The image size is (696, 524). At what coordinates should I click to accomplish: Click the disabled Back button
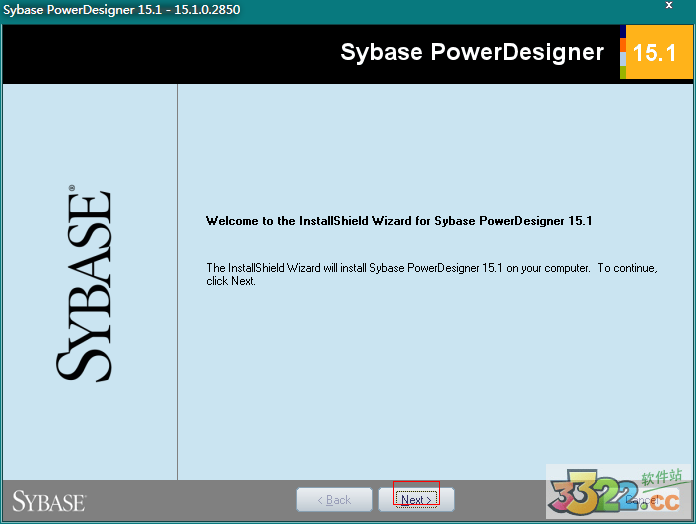pos(334,500)
